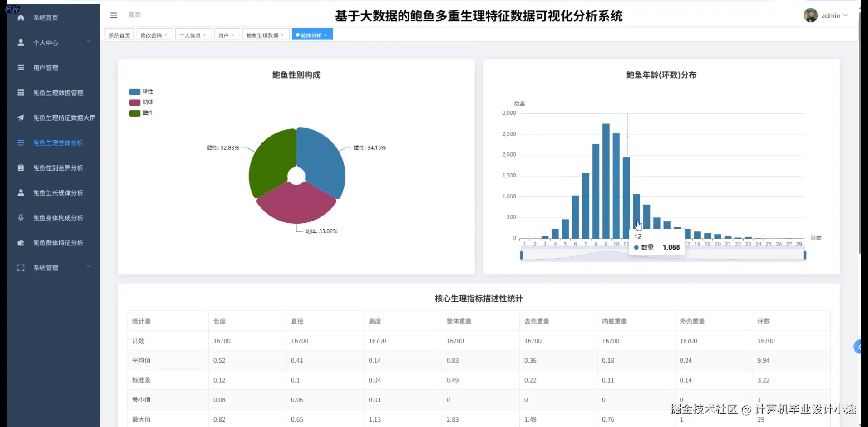Click the admin username text
The height and width of the screenshot is (427, 868).
click(x=830, y=15)
